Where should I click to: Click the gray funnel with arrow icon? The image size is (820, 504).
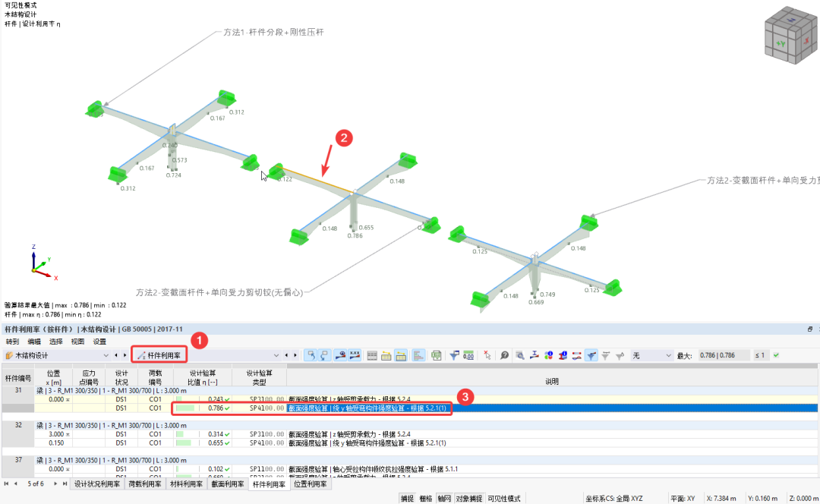(x=620, y=355)
